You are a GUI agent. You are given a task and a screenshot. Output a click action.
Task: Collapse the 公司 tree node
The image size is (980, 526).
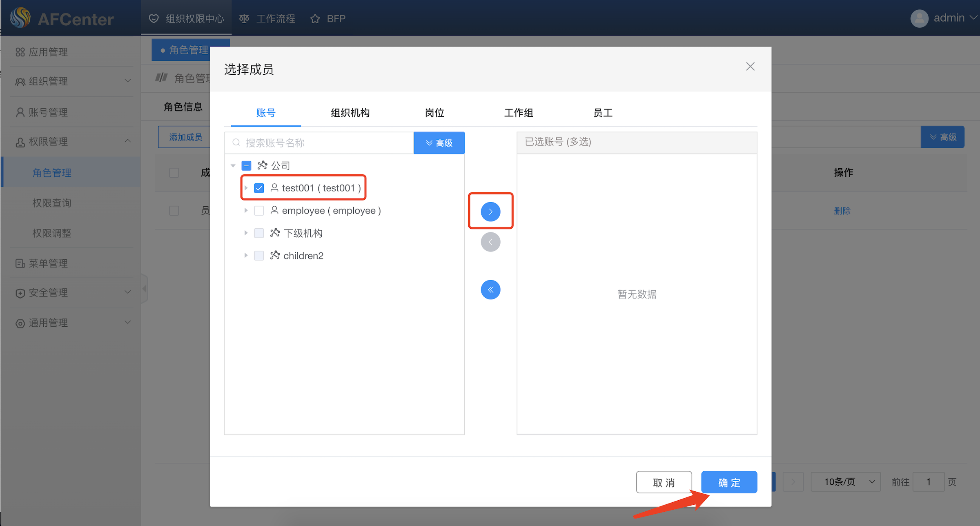pos(233,165)
